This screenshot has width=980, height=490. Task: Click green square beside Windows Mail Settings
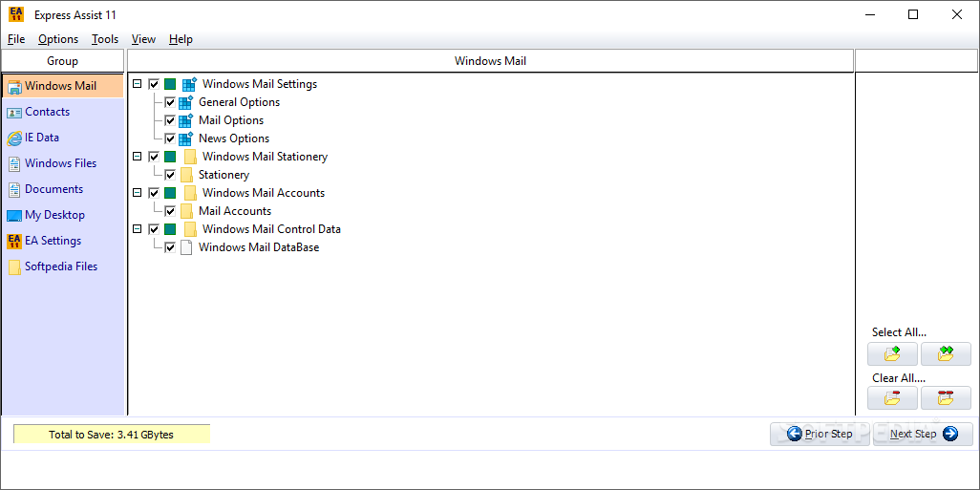click(x=170, y=84)
